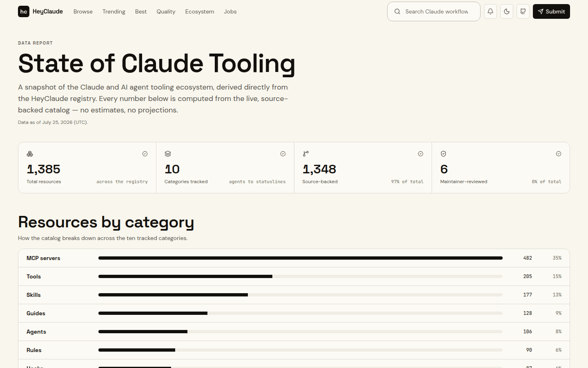Open the Best page

pyautogui.click(x=141, y=11)
